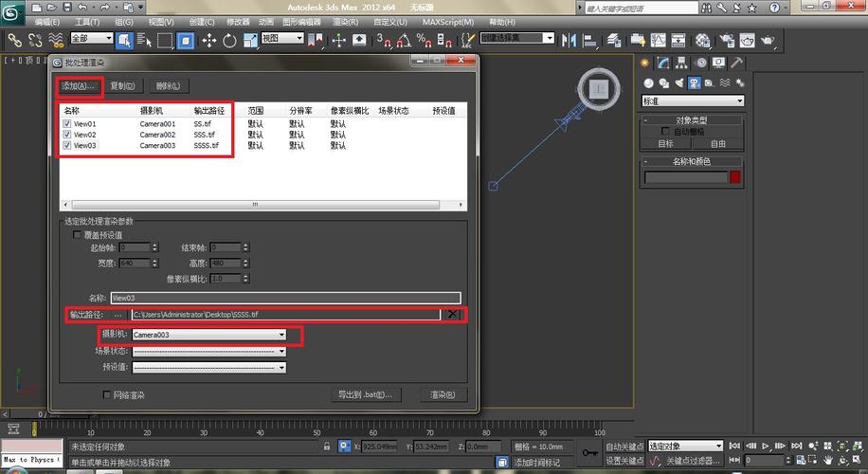Open the Hierarchy panel tab icon
The width and height of the screenshot is (868, 474).
(681, 63)
